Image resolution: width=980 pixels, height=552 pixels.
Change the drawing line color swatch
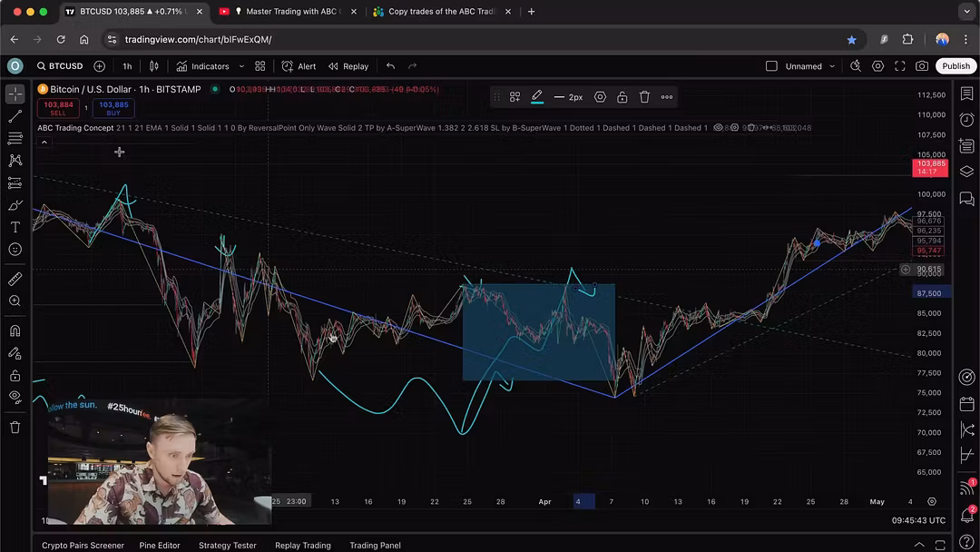pos(537,97)
